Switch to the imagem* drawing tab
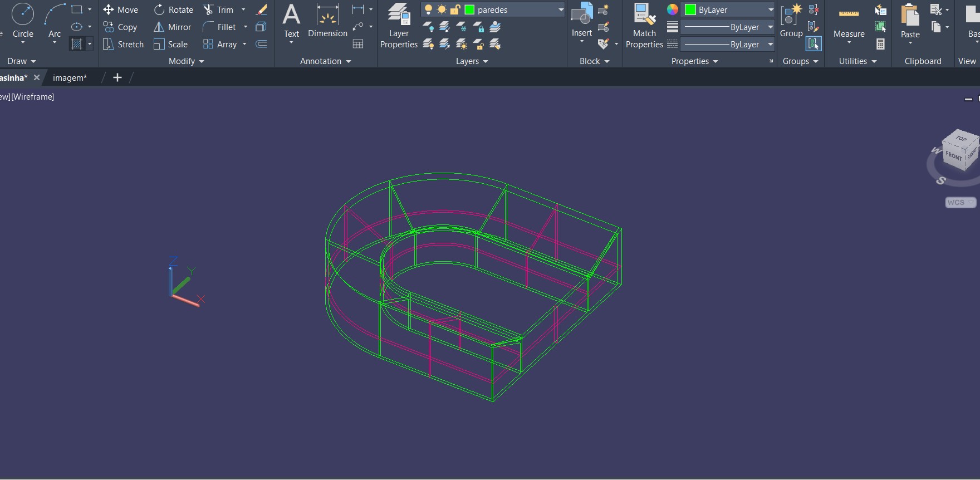The height and width of the screenshot is (480, 980). (x=70, y=78)
